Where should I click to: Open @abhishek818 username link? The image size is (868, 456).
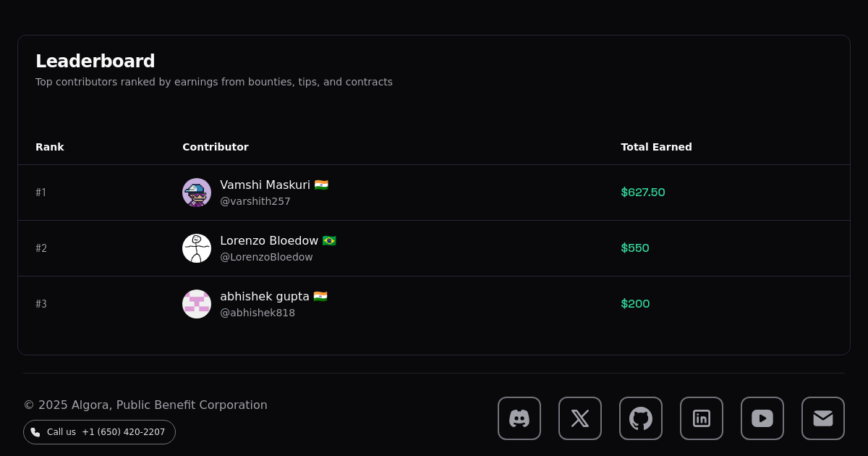[258, 313]
